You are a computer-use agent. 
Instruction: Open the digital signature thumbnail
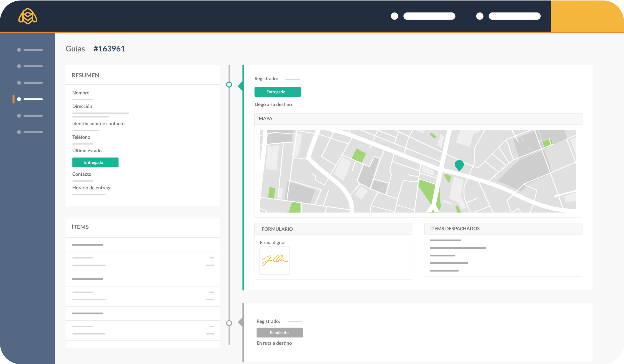click(x=275, y=260)
